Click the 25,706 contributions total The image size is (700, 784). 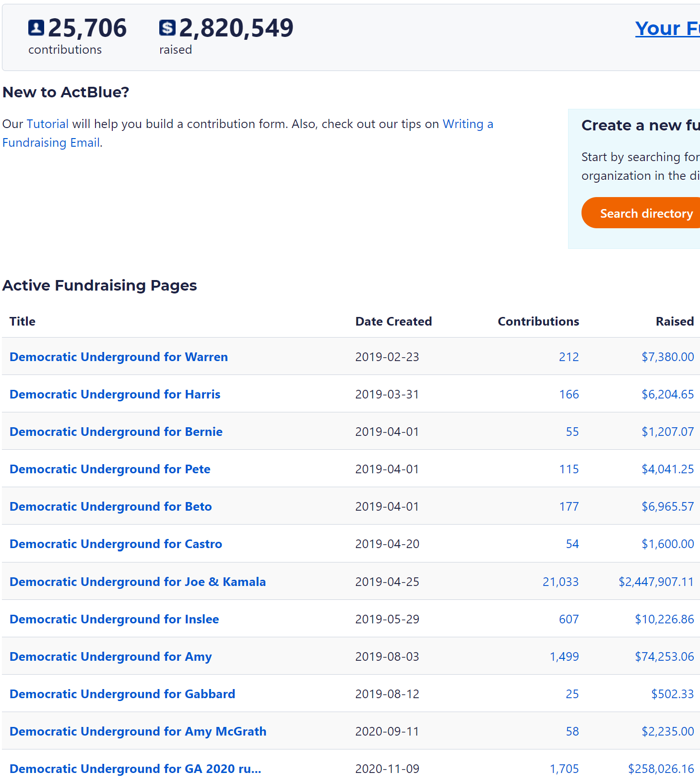(x=87, y=28)
